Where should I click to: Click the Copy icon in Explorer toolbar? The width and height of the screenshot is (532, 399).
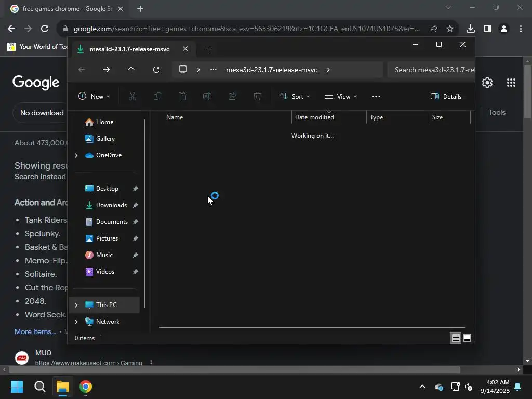point(157,96)
